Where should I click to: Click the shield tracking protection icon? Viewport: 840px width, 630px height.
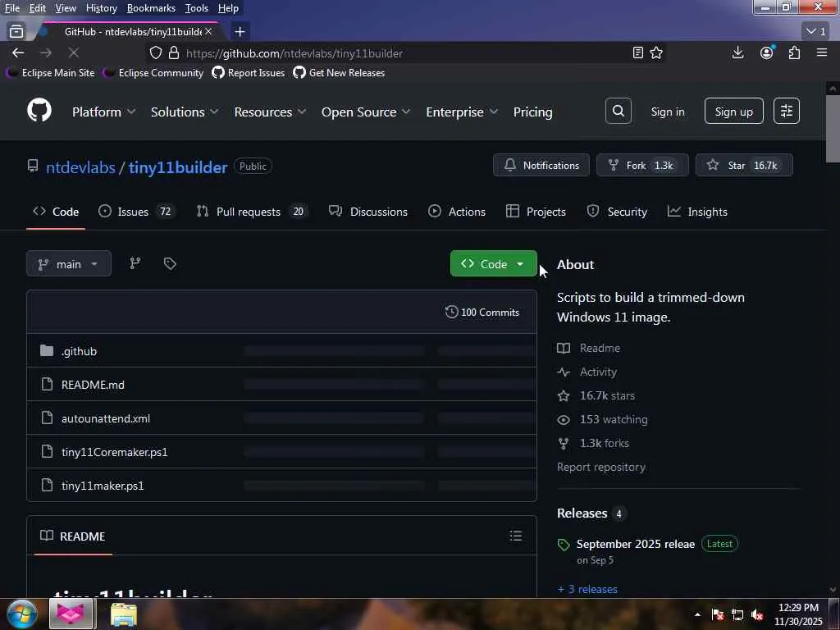click(x=155, y=52)
